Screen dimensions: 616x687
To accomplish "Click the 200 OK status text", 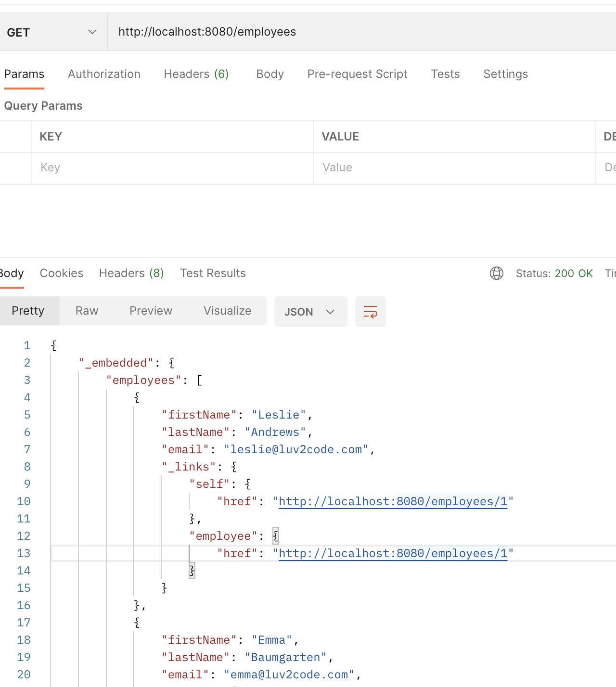I will point(574,273).
